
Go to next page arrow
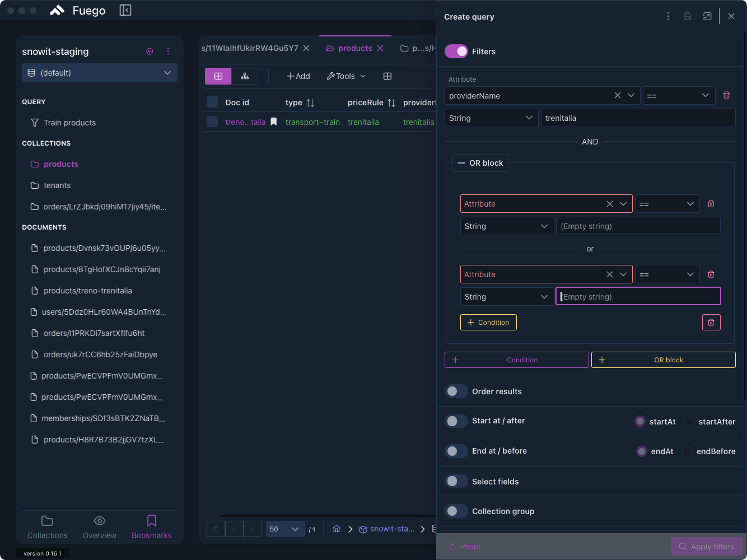tap(253, 529)
